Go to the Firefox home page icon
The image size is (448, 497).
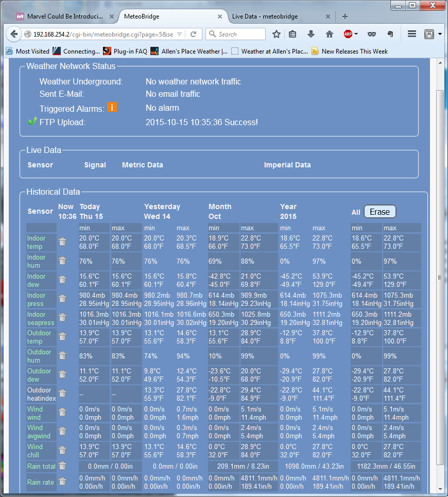click(x=330, y=34)
